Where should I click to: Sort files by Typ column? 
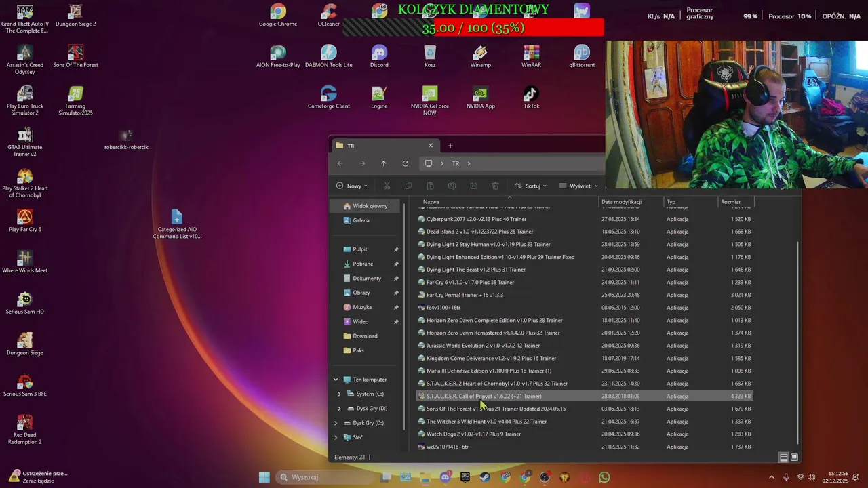(690, 202)
